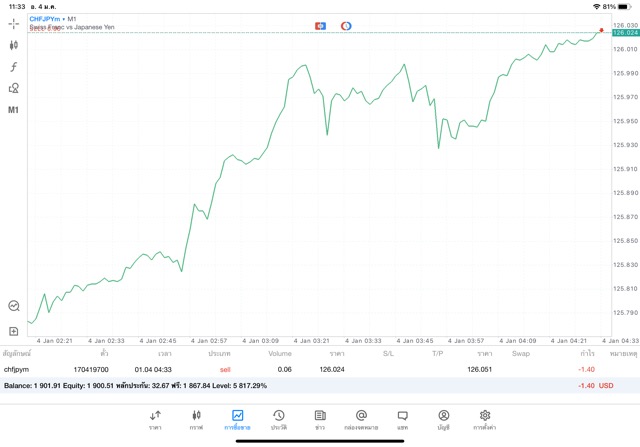Select the chfjpym open position row
Image resolution: width=640 pixels, height=447 pixels.
[320, 369]
